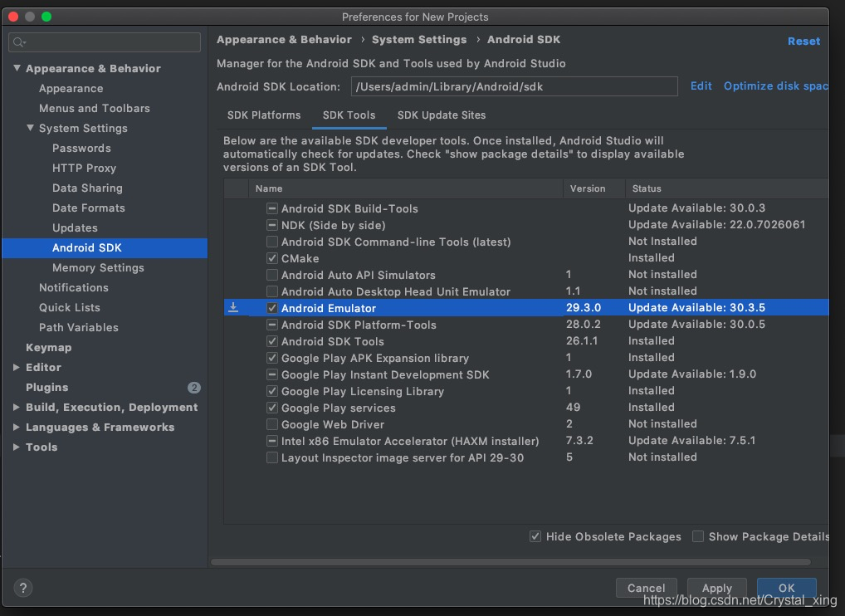This screenshot has height=616, width=845.
Task: Select the SDK Tools tab
Action: coord(349,115)
